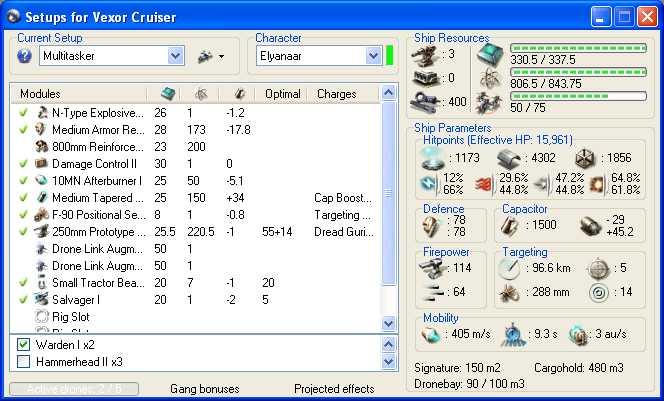Viewport: 664px width, 401px height.
Task: Toggle 250mm Prototype gun active checkmark
Action: (23, 232)
